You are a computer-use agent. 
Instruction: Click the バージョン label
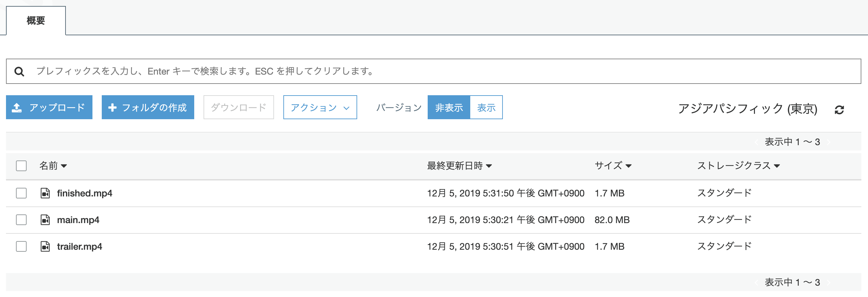pos(399,107)
